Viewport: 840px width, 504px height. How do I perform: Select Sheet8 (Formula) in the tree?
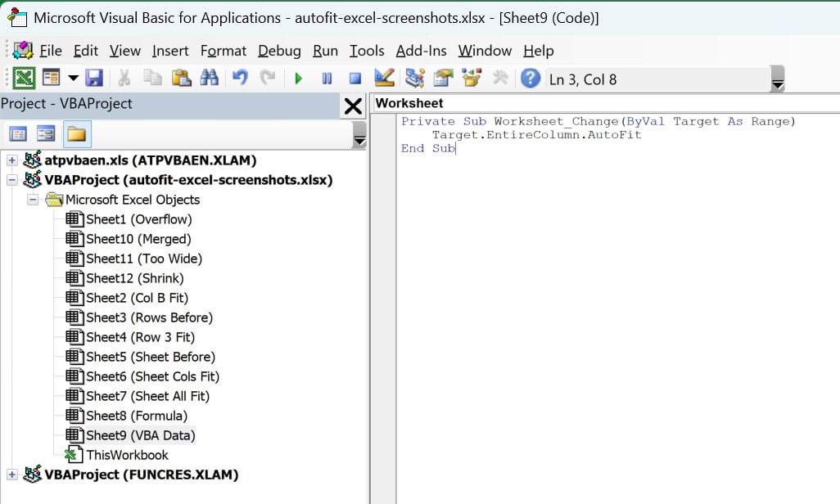[137, 416]
